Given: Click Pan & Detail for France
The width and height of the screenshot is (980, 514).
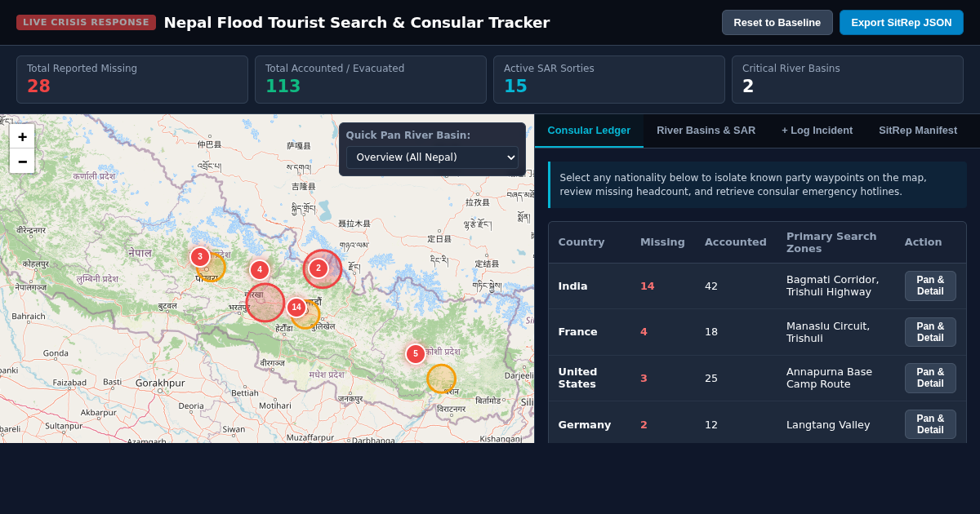Looking at the screenshot, I should [930, 332].
